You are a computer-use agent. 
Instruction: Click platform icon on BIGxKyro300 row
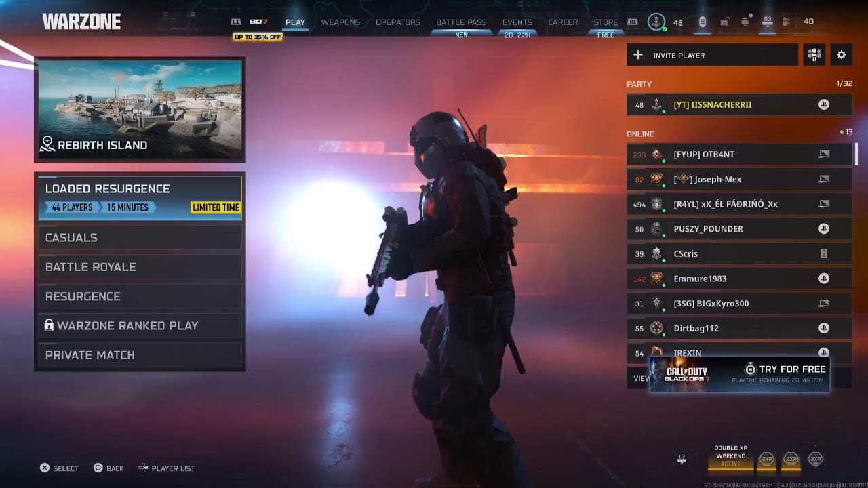pyautogui.click(x=824, y=304)
